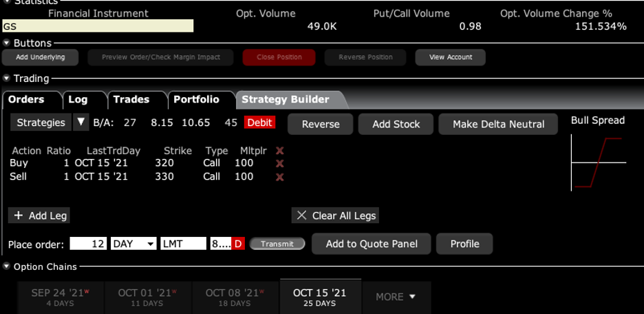Click the X icon on Clear All Legs
The height and width of the screenshot is (314, 644).
click(x=301, y=216)
